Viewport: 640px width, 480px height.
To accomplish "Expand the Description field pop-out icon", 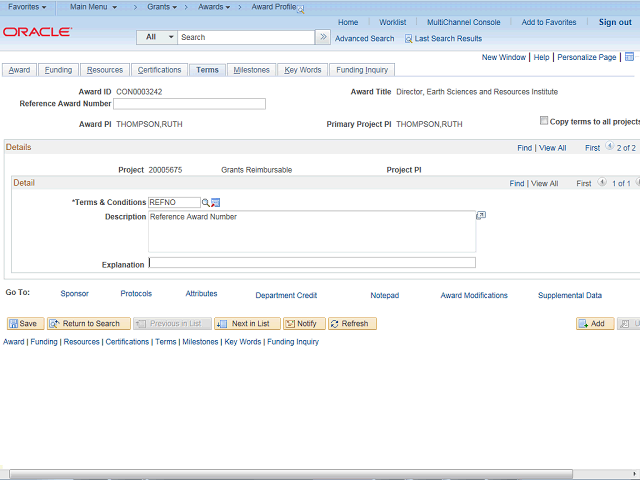I will click(x=481, y=215).
